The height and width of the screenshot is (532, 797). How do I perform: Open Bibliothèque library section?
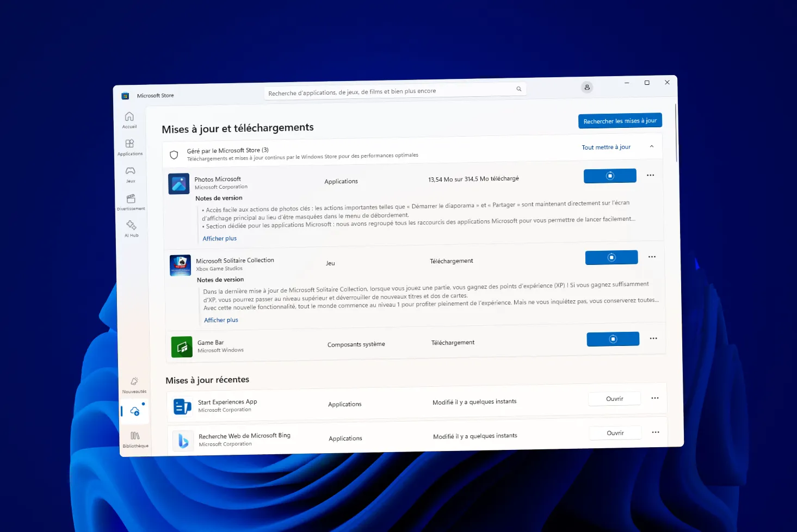(x=135, y=440)
